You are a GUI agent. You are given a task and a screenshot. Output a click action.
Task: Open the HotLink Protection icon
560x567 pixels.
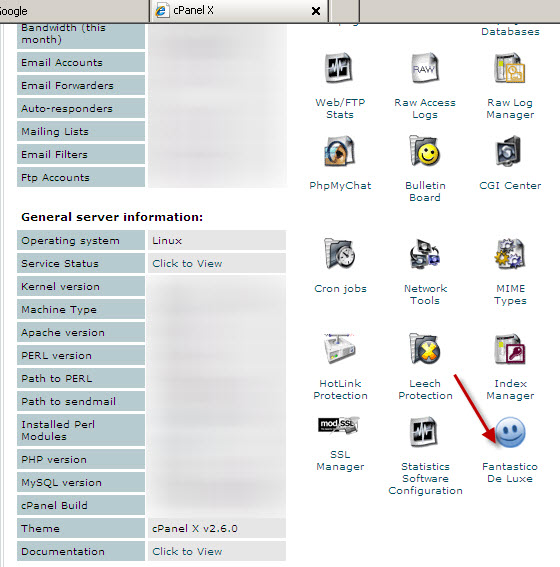point(339,348)
